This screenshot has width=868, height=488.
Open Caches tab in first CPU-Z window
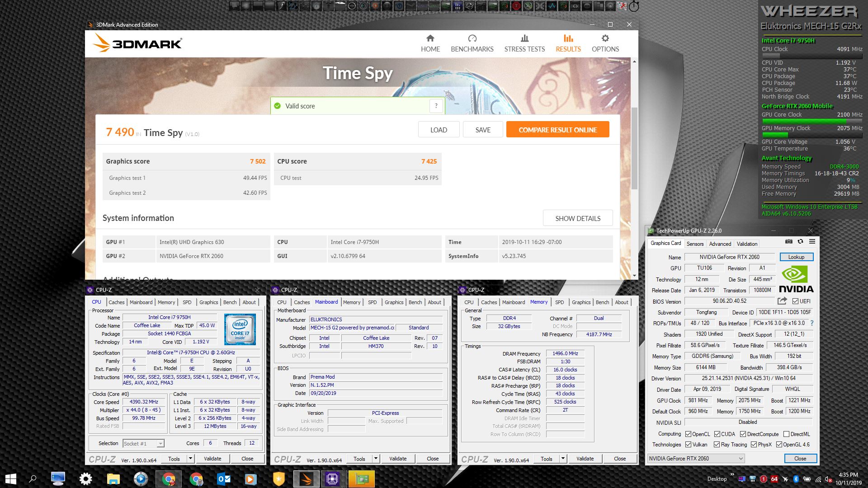(x=116, y=302)
